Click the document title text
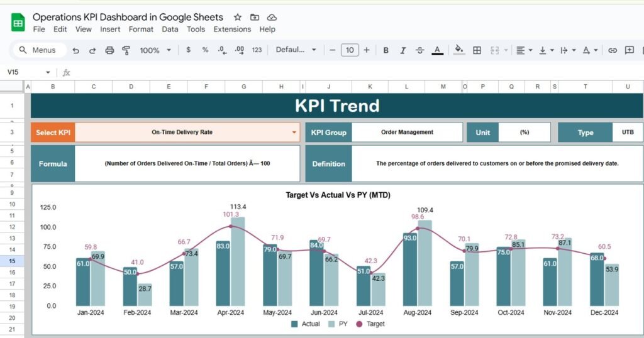644x338 pixels. tap(128, 17)
